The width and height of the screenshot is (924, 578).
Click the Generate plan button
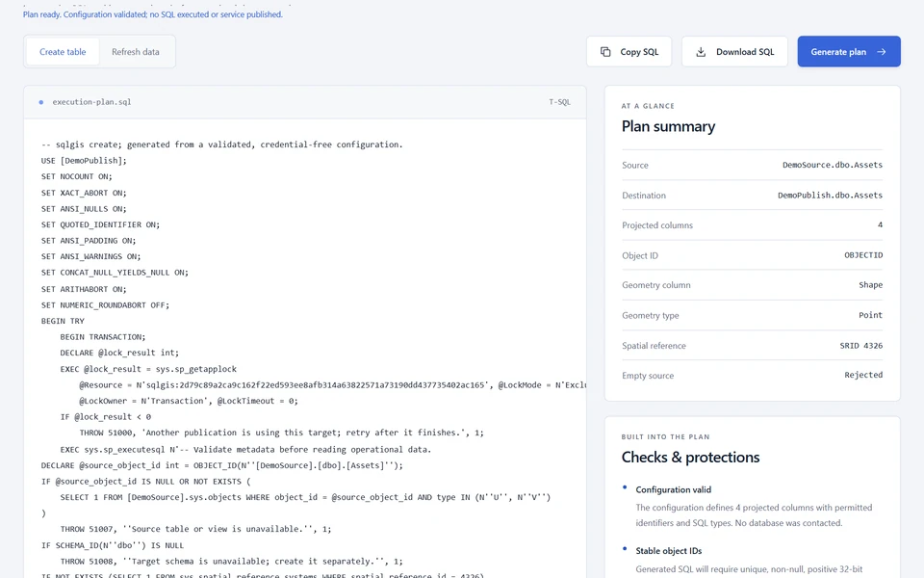(x=849, y=51)
